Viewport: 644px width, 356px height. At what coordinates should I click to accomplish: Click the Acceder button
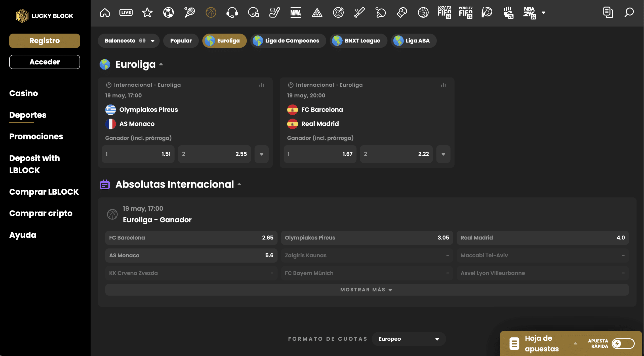[45, 62]
